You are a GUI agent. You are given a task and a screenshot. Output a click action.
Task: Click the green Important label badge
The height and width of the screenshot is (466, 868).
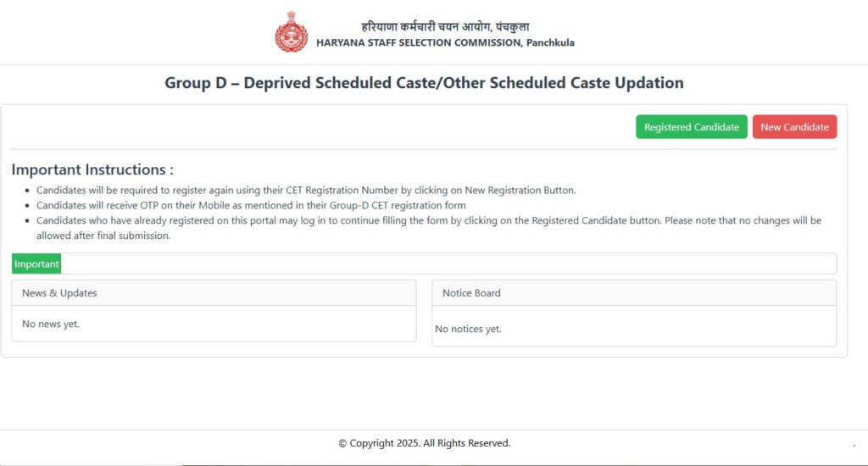coord(36,264)
